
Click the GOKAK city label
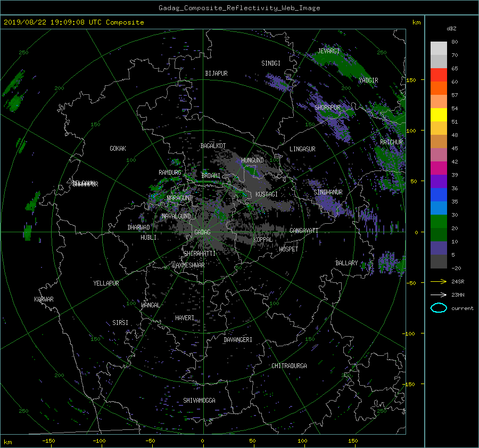118,149
